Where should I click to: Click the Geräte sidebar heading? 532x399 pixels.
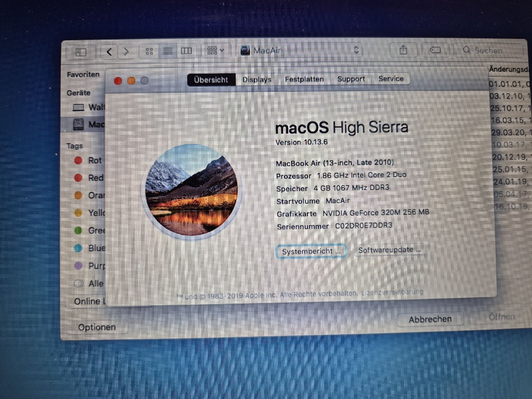click(79, 93)
